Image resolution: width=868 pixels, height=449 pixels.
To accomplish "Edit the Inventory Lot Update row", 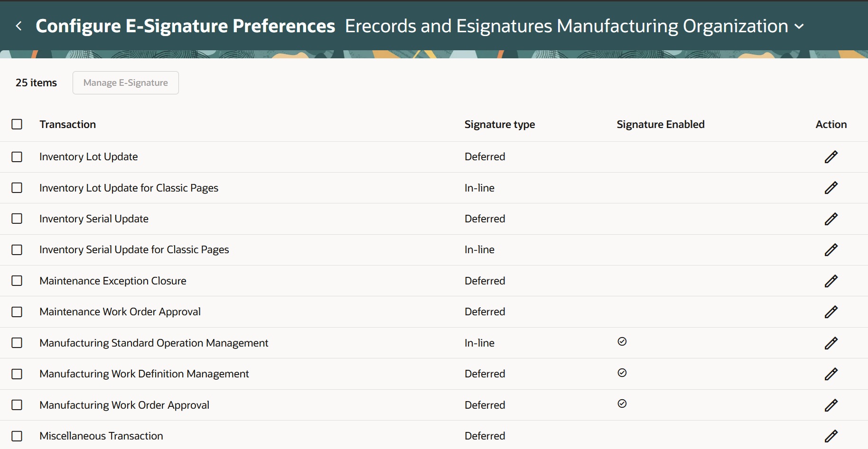I will coord(831,157).
